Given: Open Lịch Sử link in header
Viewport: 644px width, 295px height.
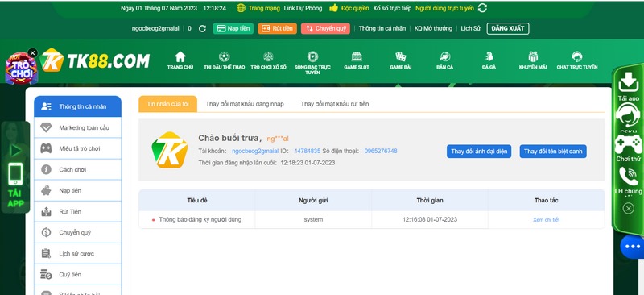Looking at the screenshot, I should click(x=470, y=28).
